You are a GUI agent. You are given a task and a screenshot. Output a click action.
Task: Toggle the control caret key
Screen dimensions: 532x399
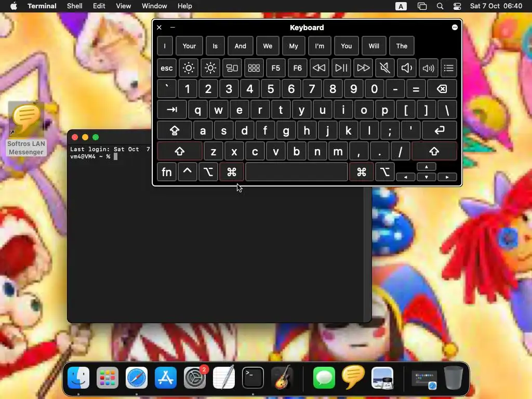pos(187,172)
